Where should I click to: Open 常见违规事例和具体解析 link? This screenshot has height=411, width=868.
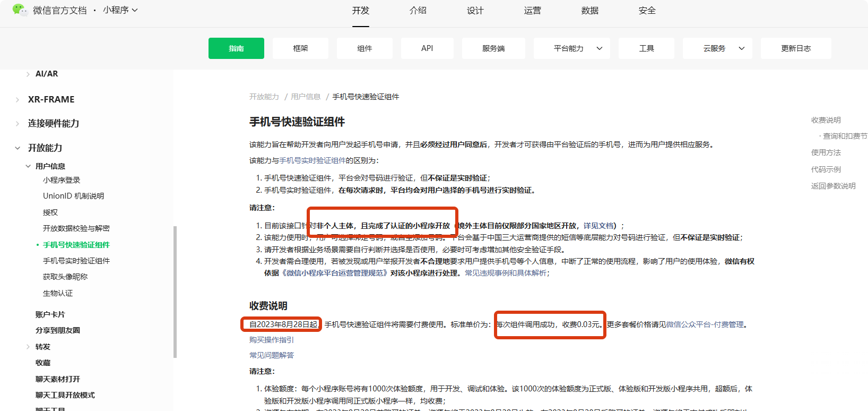click(x=506, y=273)
